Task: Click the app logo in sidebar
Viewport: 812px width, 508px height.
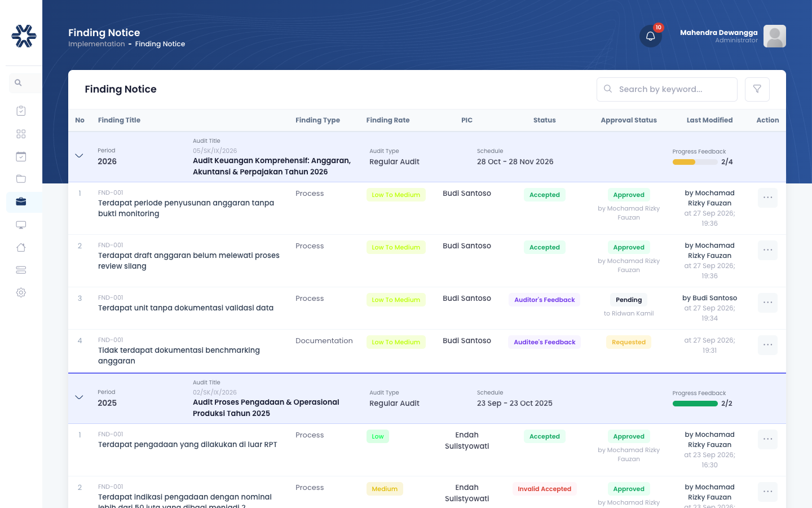Action: coord(24,36)
